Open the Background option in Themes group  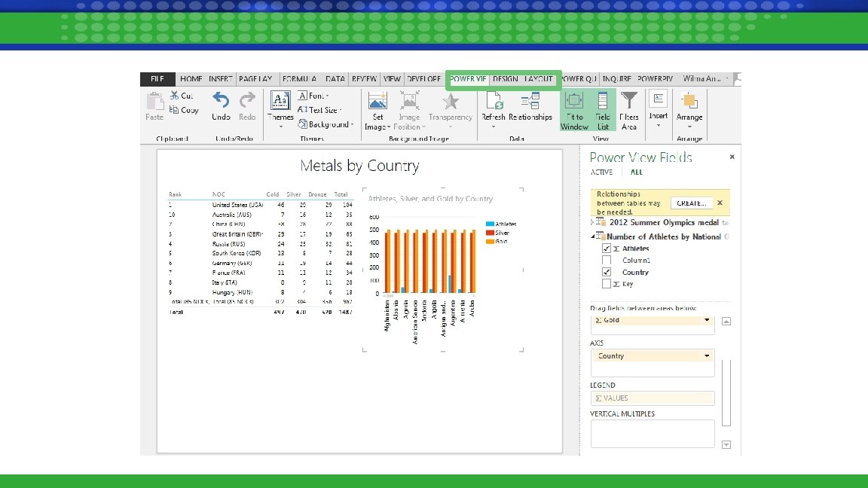point(325,124)
